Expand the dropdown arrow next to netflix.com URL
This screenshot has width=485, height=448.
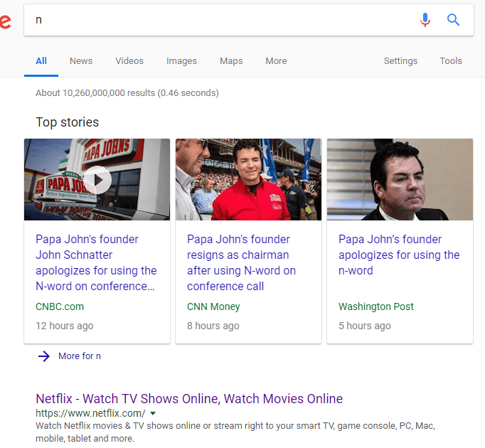coord(153,413)
